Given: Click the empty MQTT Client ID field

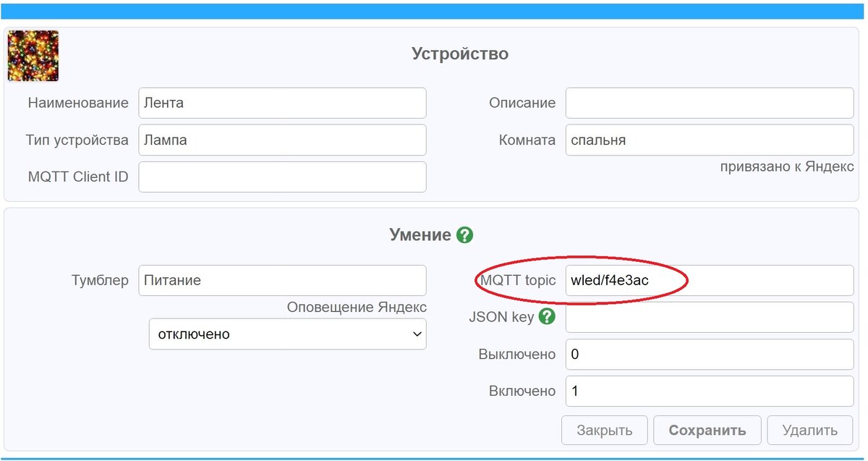Looking at the screenshot, I should click(282, 177).
